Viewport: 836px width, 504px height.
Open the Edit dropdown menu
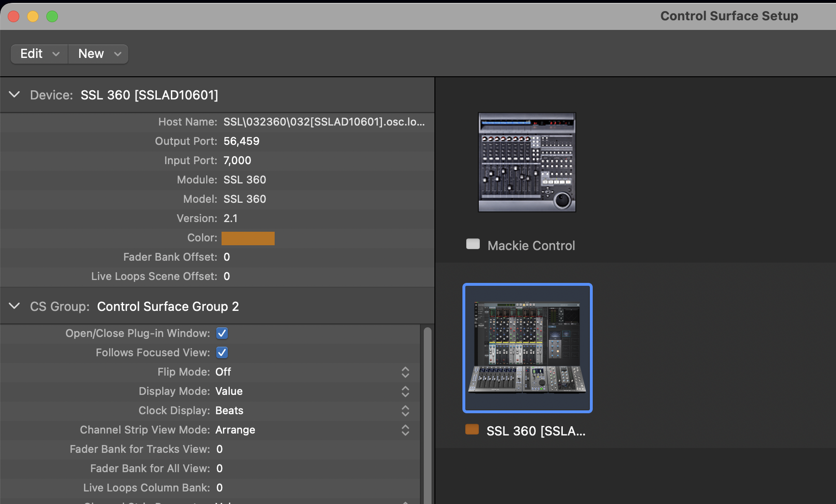coord(40,54)
